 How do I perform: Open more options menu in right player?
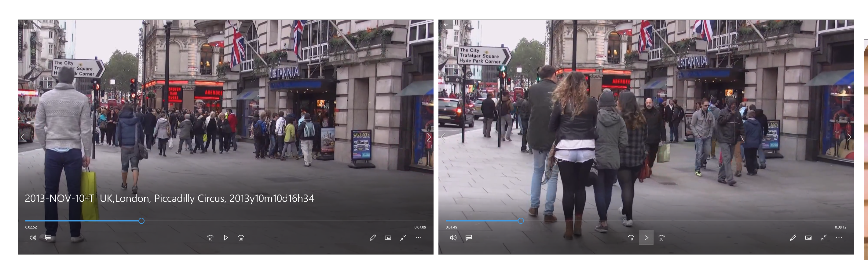(x=839, y=238)
